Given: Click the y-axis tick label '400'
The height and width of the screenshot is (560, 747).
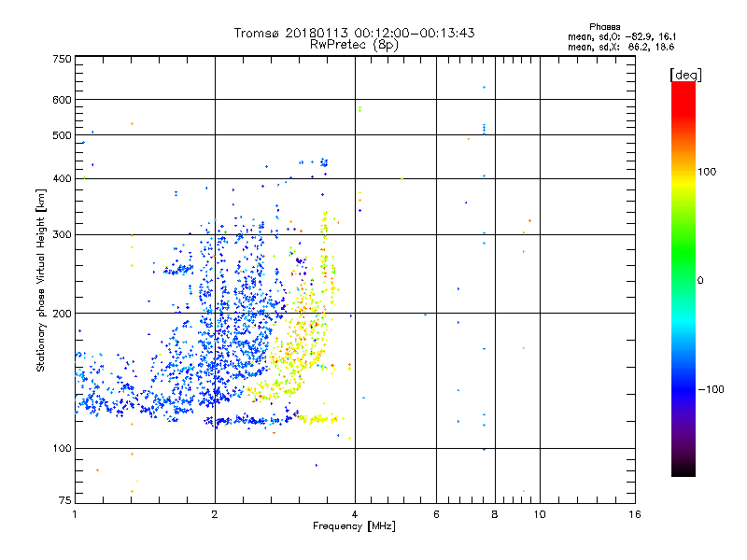Looking at the screenshot, I should 63,178.
